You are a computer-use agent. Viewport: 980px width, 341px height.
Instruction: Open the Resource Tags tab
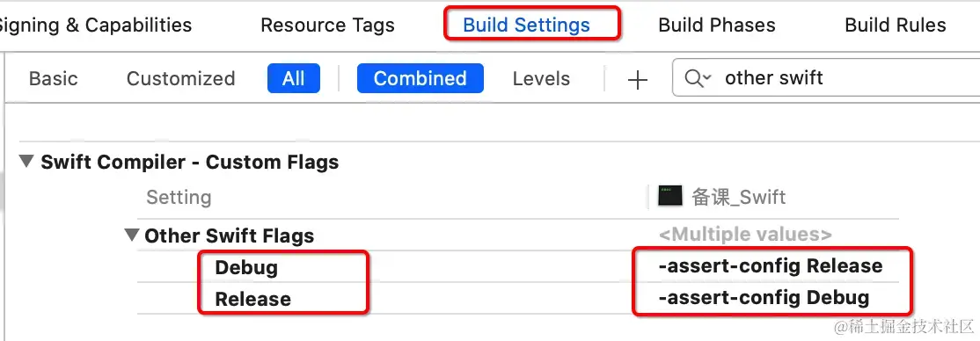click(327, 25)
